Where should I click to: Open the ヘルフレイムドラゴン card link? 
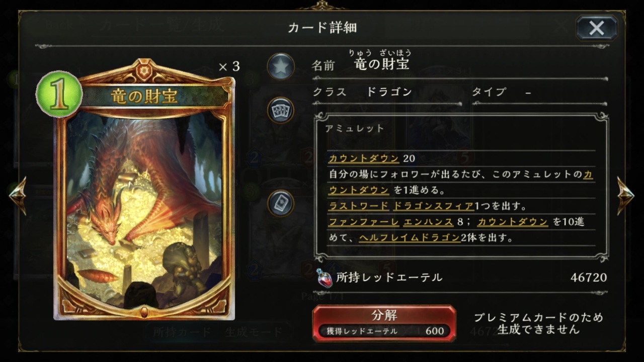pos(410,238)
